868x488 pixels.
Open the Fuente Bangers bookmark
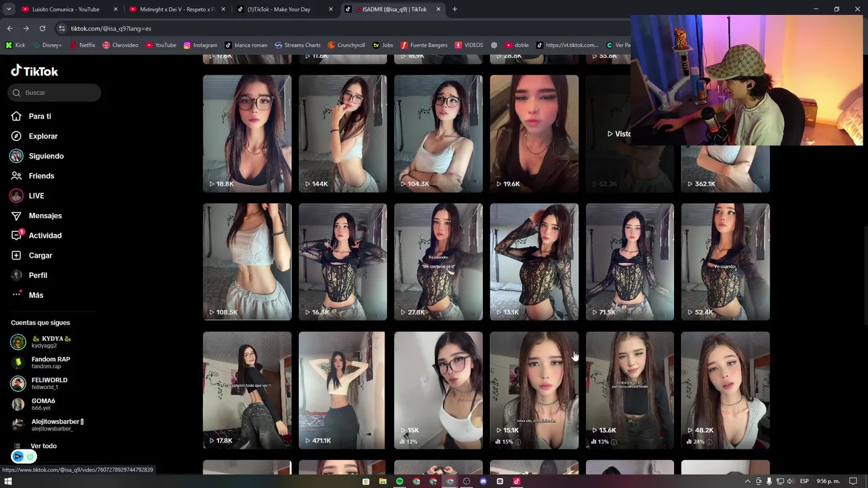pyautogui.click(x=424, y=45)
